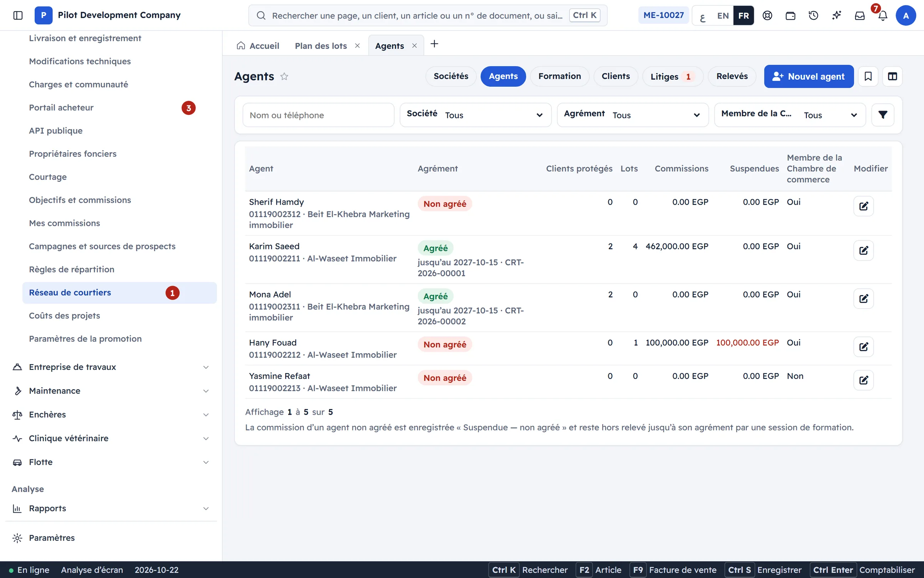924x578 pixels.
Task: Open the support lifebuoy icon
Action: point(767,15)
